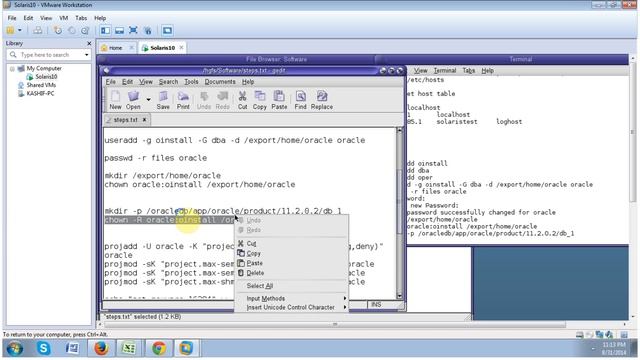The image size is (640, 360).
Task: Open gedit View menu
Action: tap(146, 82)
